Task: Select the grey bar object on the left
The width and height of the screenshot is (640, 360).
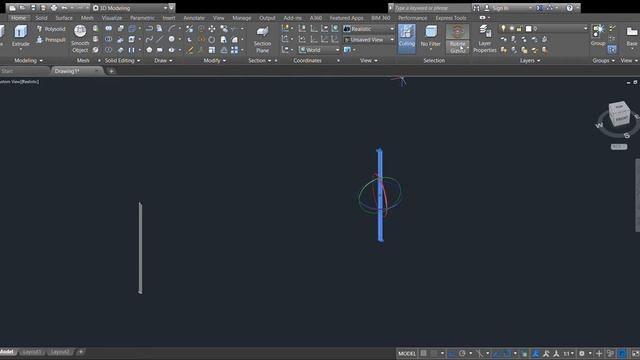Action: 140,248
